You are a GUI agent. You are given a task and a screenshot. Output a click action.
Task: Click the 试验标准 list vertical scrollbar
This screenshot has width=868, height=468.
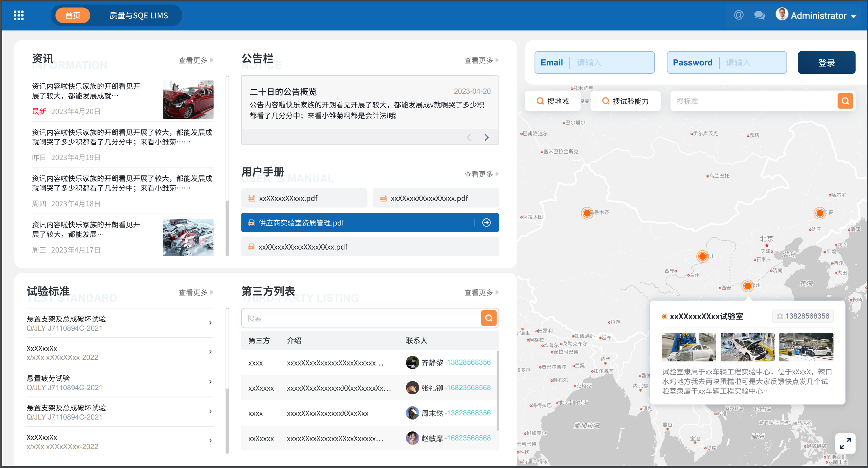click(x=228, y=381)
